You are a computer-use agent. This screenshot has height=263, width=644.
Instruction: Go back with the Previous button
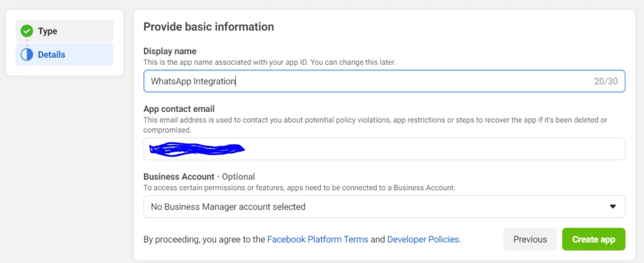pos(530,239)
